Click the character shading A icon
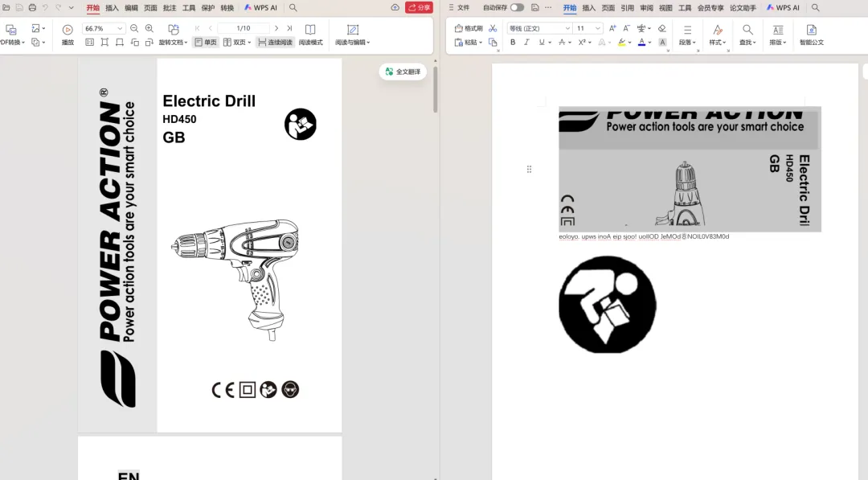The image size is (868, 480). tap(662, 42)
